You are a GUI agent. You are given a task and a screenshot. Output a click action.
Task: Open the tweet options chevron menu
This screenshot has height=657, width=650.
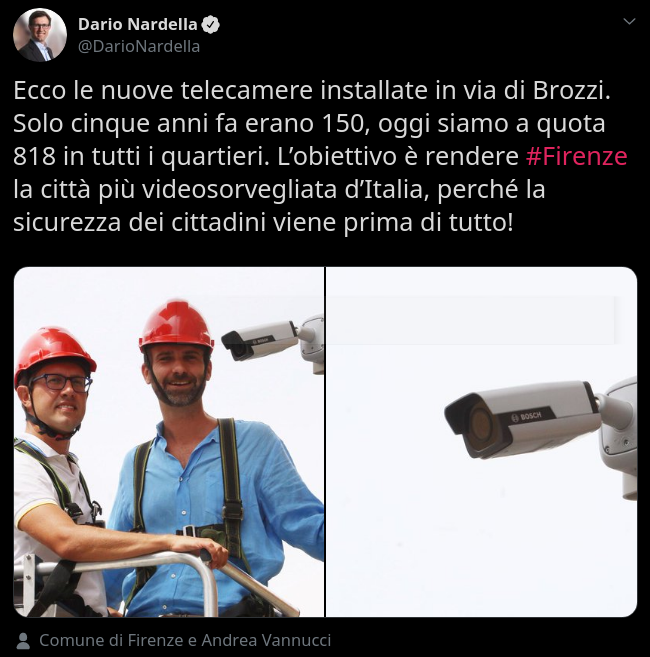pyautogui.click(x=629, y=21)
